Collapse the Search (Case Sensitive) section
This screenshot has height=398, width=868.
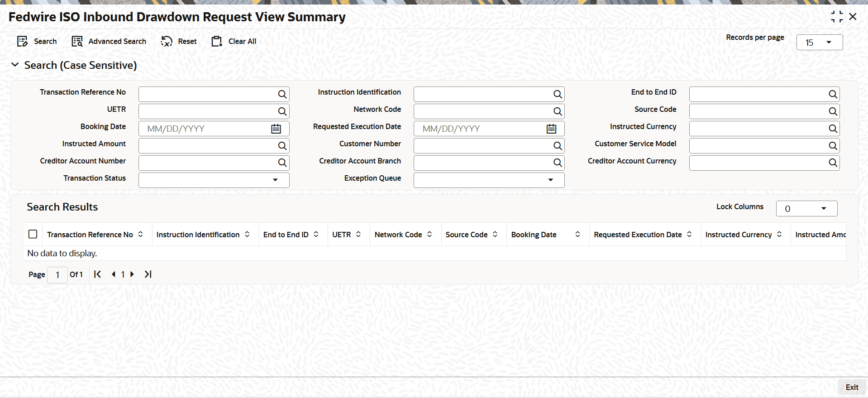tap(15, 65)
